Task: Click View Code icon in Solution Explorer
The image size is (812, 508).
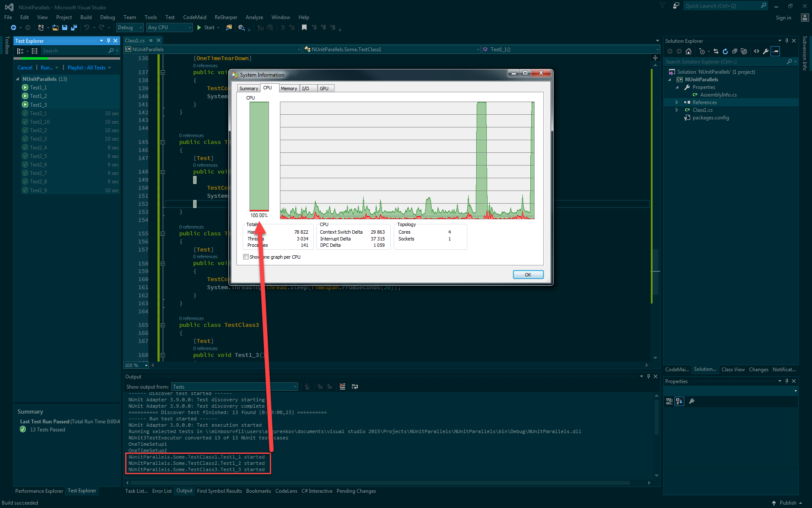Action: click(757, 51)
